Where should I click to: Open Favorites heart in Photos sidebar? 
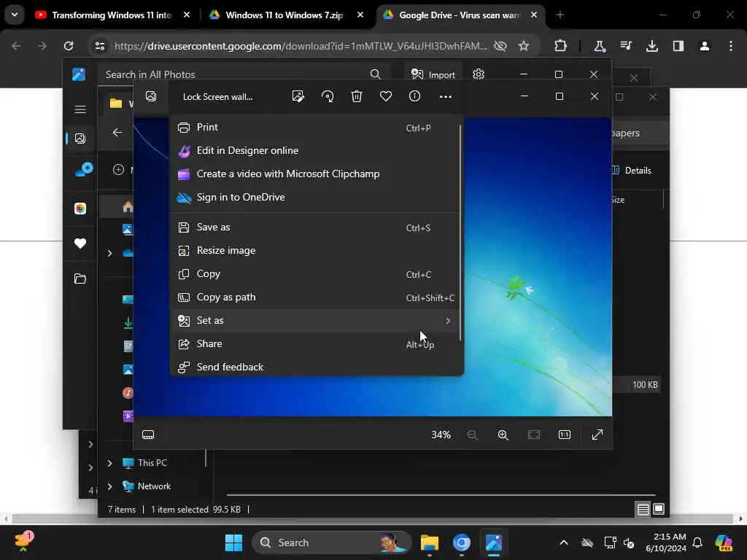(x=80, y=244)
